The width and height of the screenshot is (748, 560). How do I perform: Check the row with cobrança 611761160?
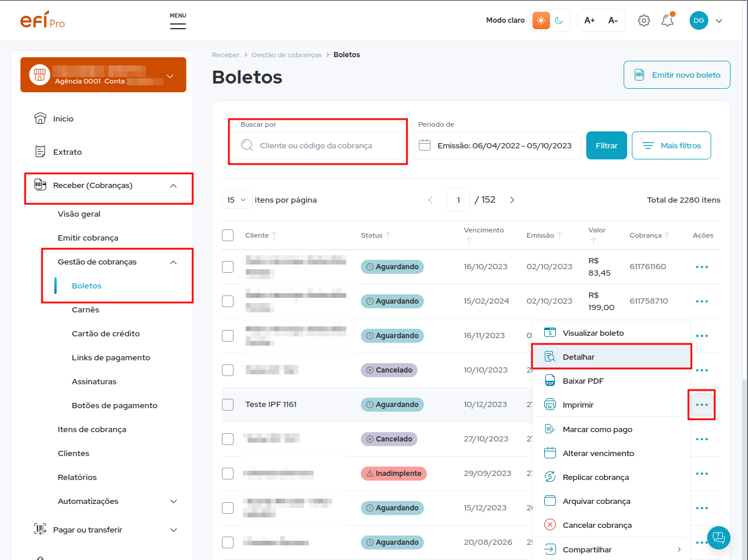click(x=228, y=267)
